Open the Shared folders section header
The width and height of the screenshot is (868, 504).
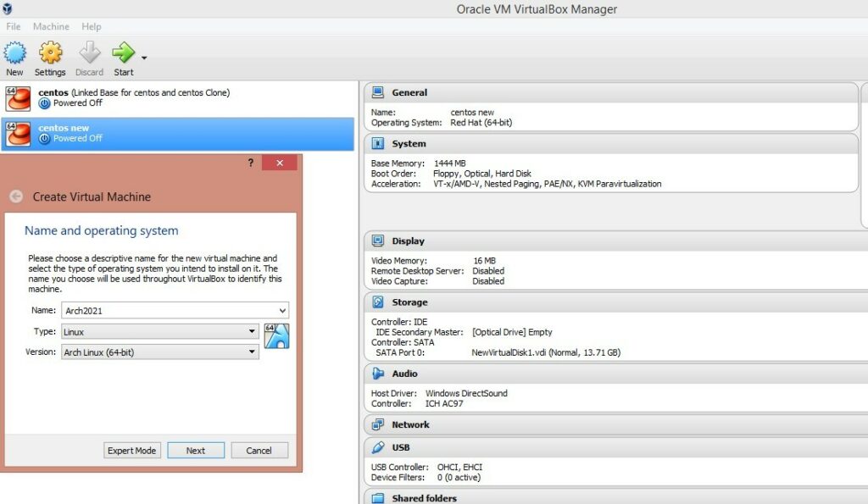pos(616,497)
